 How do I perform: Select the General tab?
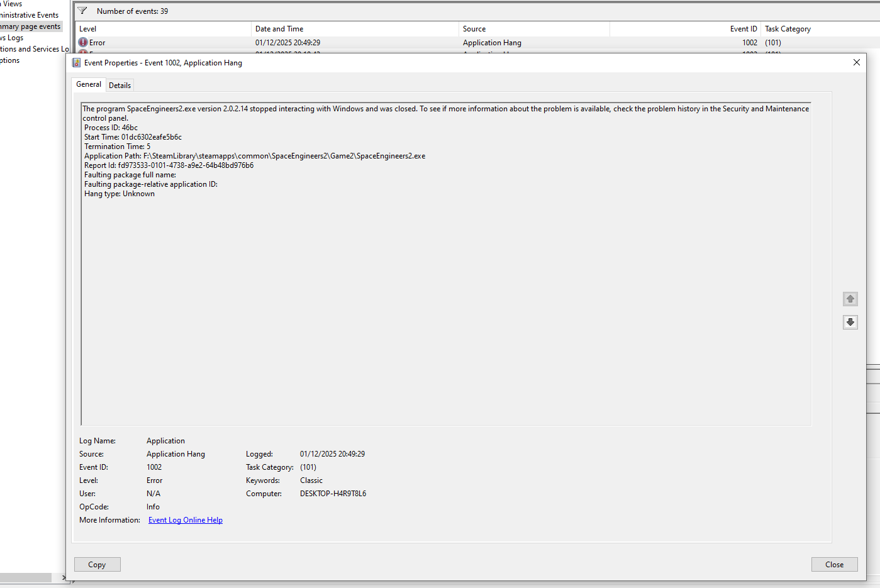89,84
